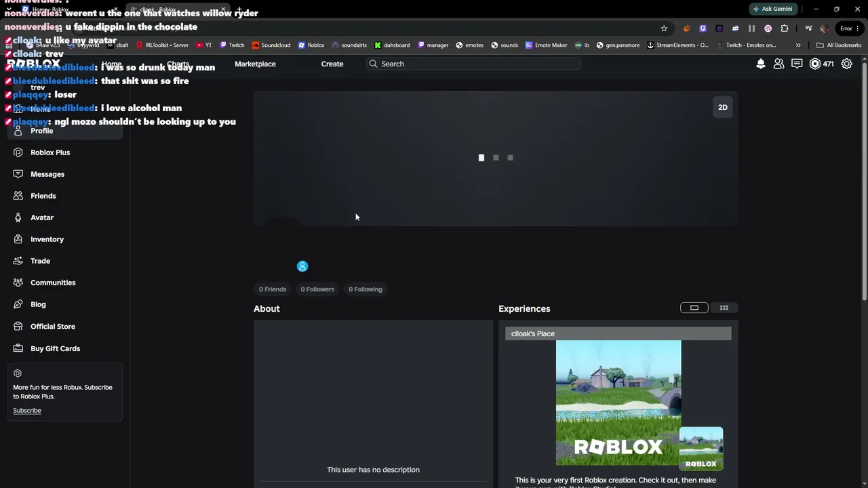Switch avatar view with the 2D toggle
The image size is (868, 488).
723,107
